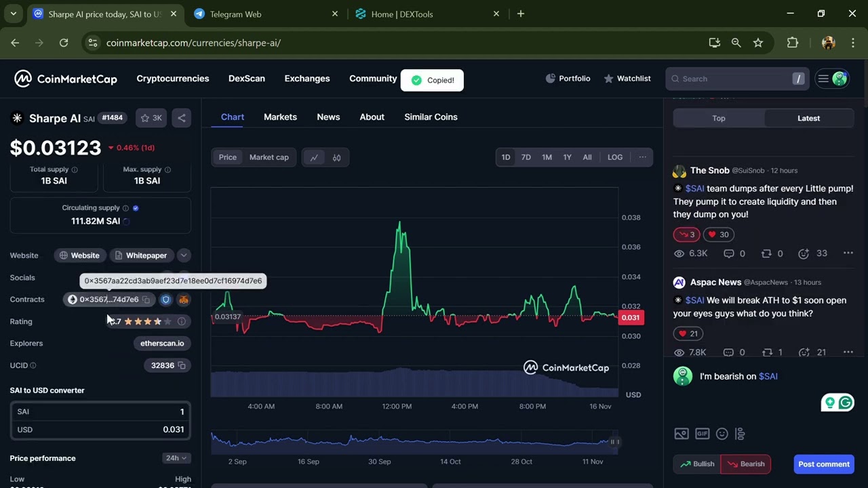The width and height of the screenshot is (868, 488).
Task: Reload the CoinMarketCap page
Action: click(x=64, y=43)
